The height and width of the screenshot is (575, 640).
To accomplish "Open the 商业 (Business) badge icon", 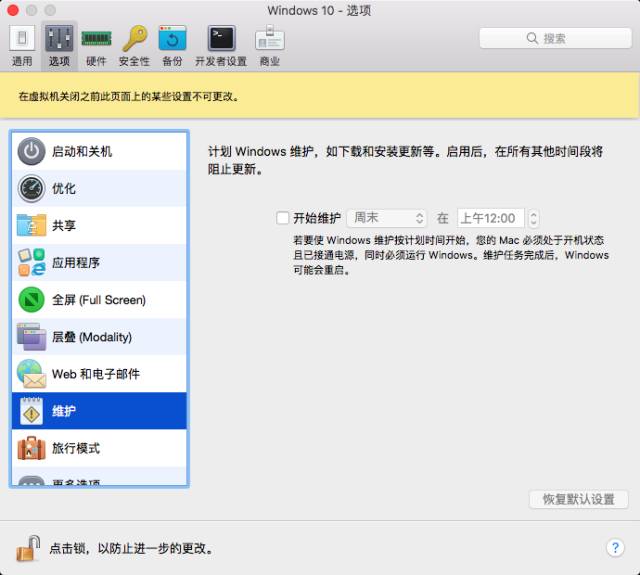I will coord(270,38).
